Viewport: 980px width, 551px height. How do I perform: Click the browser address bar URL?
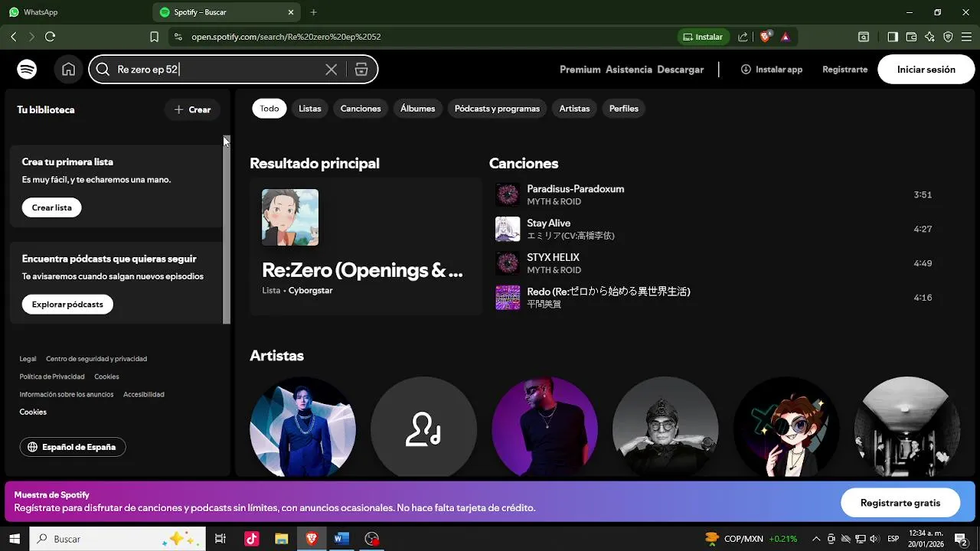pyautogui.click(x=286, y=36)
